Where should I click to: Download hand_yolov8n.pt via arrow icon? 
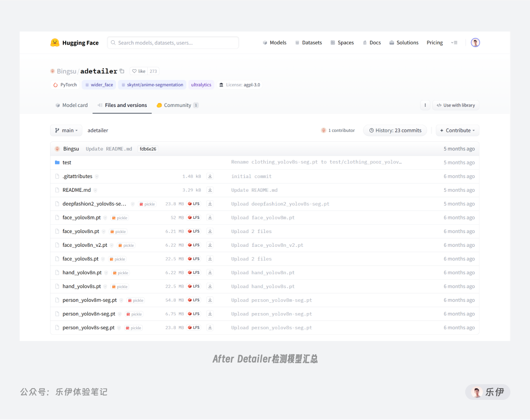[x=210, y=272]
